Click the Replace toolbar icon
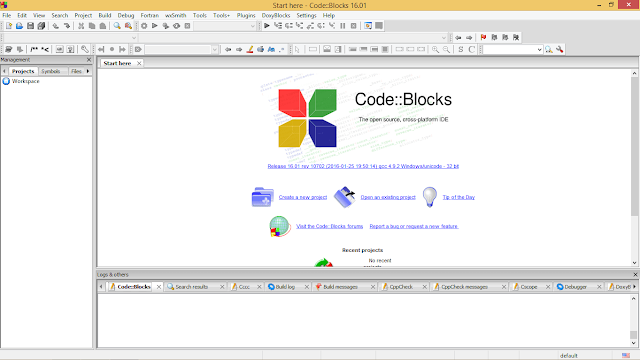 click(x=128, y=26)
